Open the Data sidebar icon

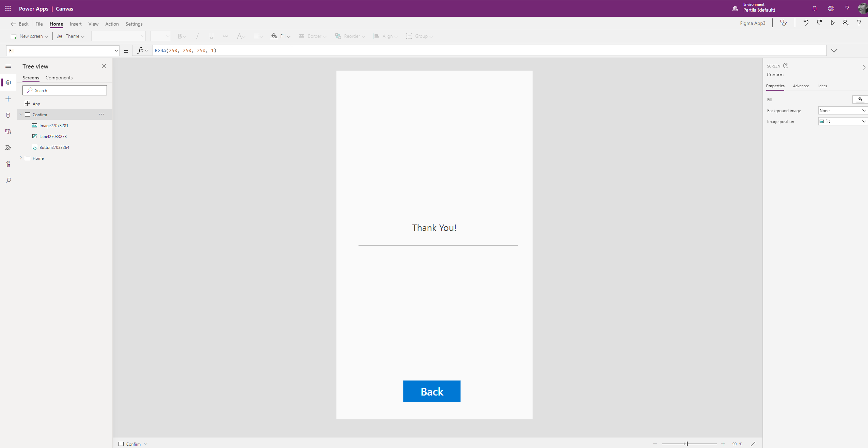8,115
